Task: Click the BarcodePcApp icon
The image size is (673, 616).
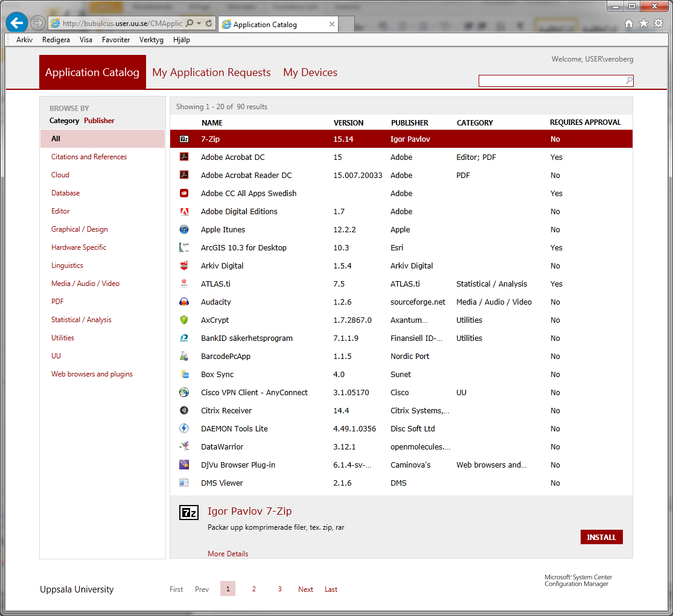Action: click(184, 356)
